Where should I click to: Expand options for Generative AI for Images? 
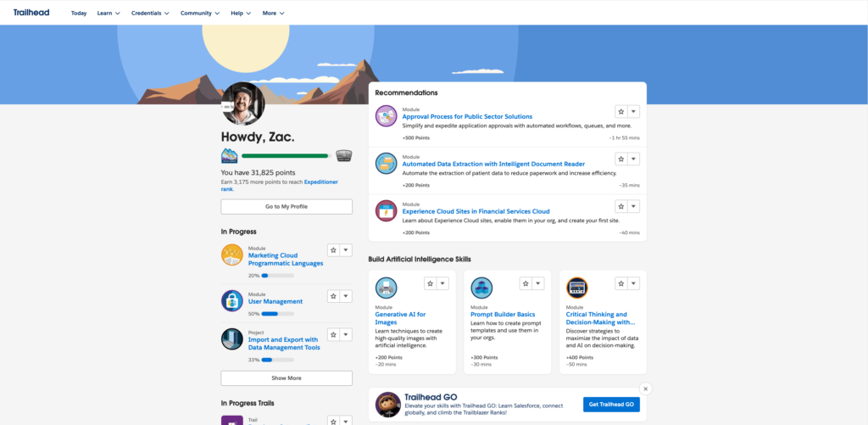click(442, 283)
